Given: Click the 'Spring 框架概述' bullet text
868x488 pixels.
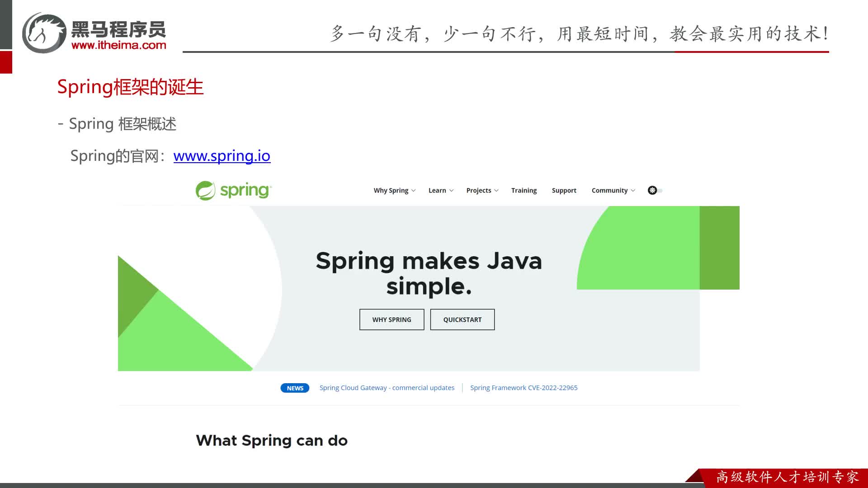Looking at the screenshot, I should pos(123,124).
